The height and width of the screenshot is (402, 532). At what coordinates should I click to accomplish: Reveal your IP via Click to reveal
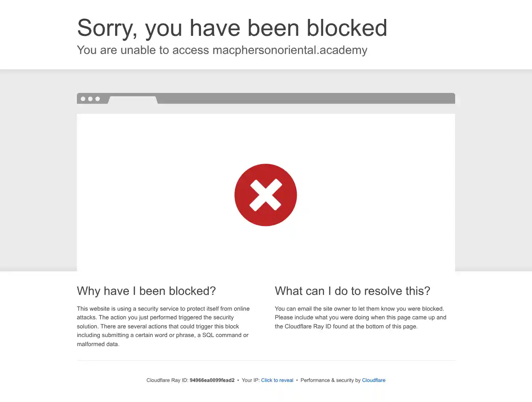[277, 380]
